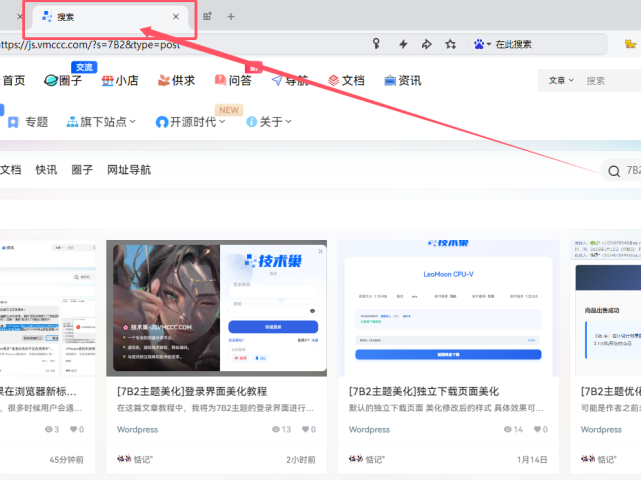Image resolution: width=641 pixels, height=480 pixels.
Task: Open the 专题 bookmark menu item
Action: point(28,122)
